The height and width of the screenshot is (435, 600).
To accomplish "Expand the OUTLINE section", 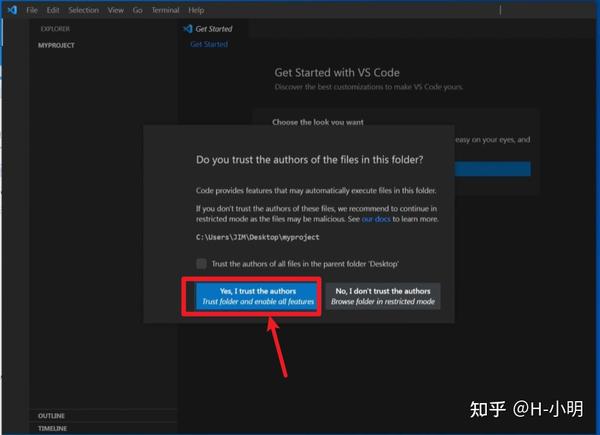I will point(51,415).
